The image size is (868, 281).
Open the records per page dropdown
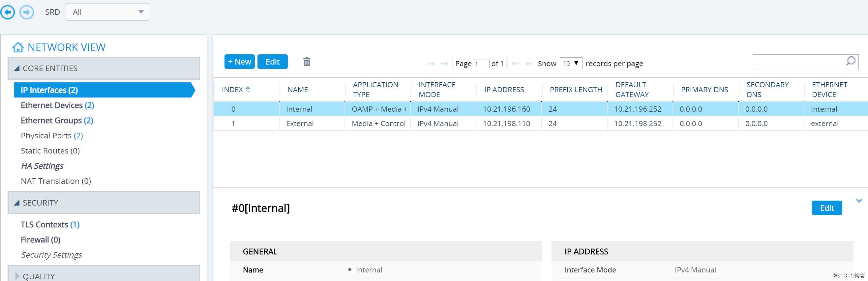pos(571,63)
